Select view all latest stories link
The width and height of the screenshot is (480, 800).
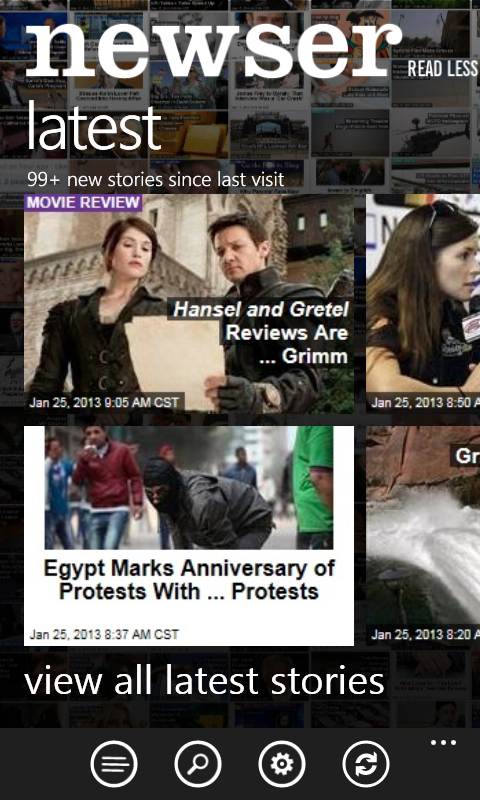204,681
